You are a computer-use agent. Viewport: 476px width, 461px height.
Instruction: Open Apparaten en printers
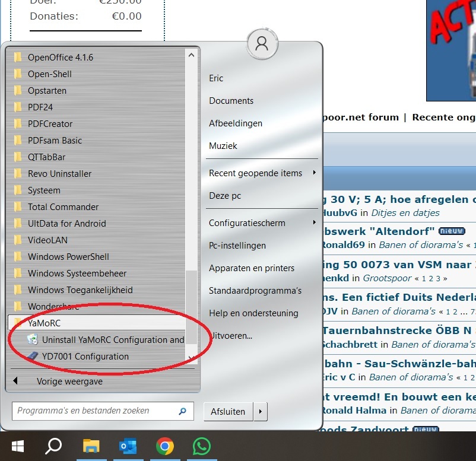[252, 268]
